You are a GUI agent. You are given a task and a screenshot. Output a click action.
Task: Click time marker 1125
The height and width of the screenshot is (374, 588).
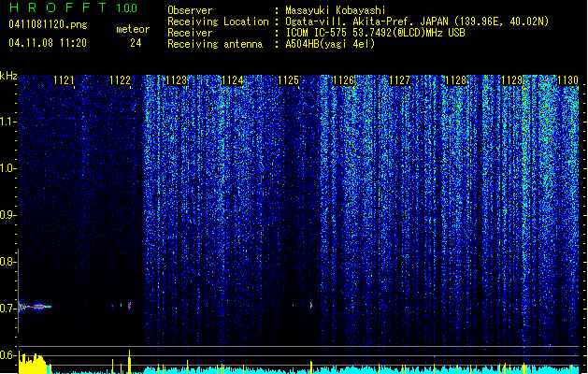pyautogui.click(x=288, y=80)
